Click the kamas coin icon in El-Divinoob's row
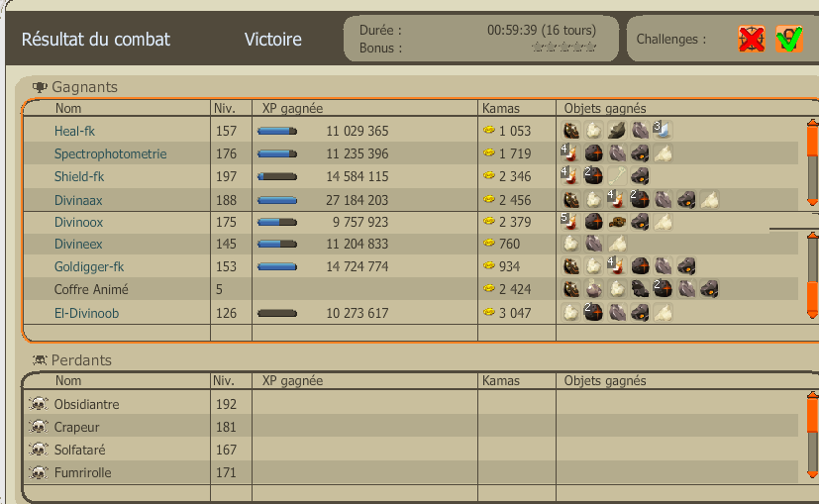 489,312
